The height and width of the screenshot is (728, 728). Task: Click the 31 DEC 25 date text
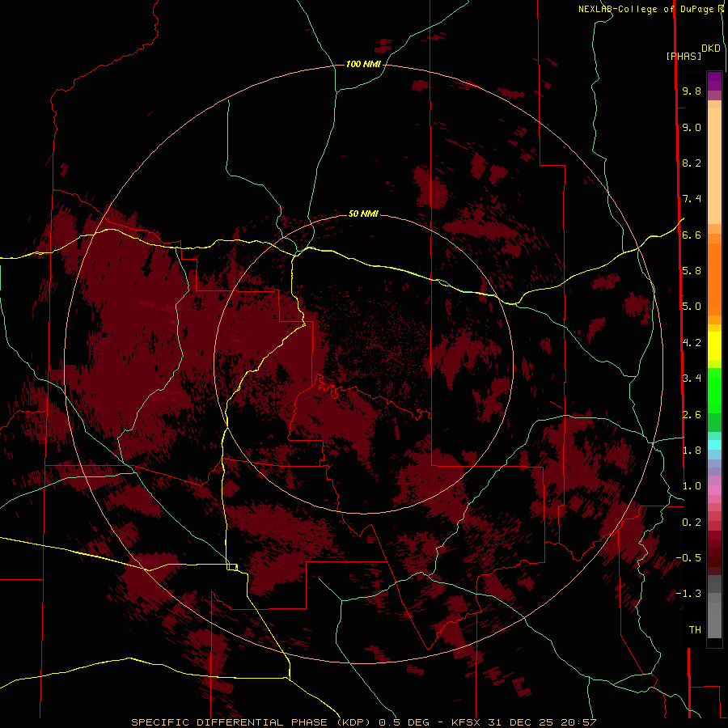tap(520, 722)
